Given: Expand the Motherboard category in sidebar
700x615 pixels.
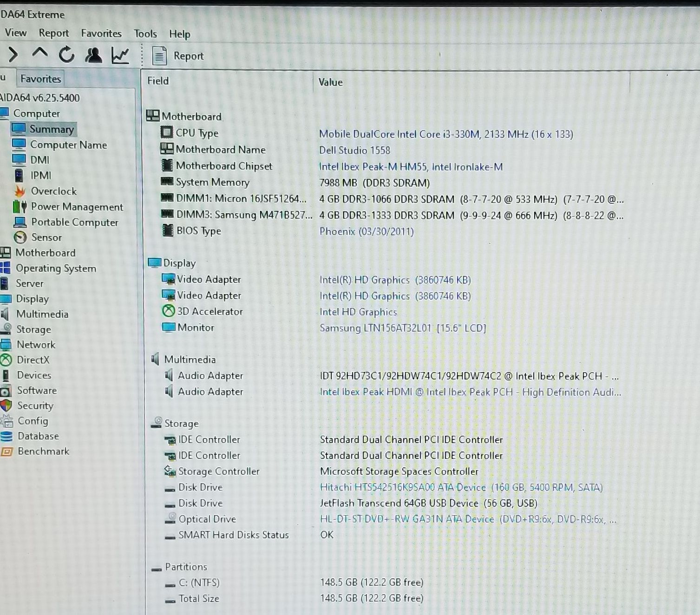Looking at the screenshot, I should 45,253.
